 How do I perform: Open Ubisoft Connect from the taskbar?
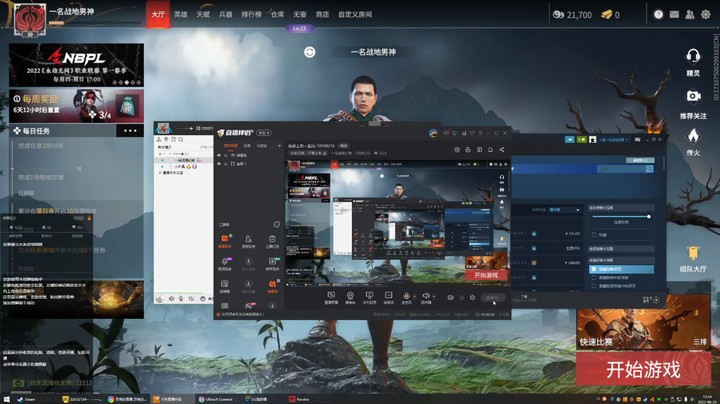[216, 399]
